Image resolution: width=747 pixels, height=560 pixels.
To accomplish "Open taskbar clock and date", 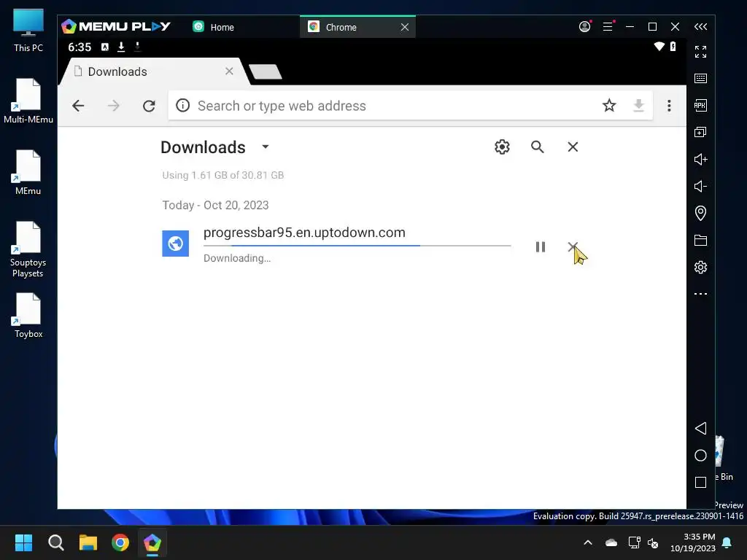I will point(693,542).
